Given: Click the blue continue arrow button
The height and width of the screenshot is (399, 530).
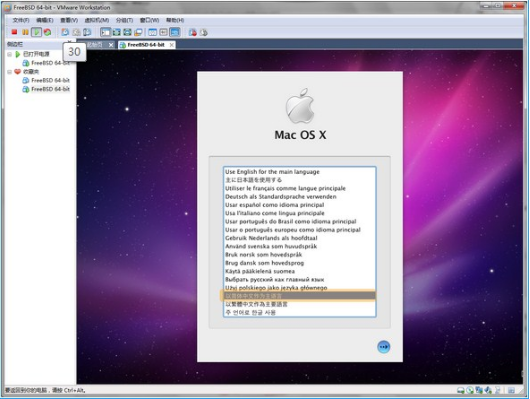Looking at the screenshot, I should (x=383, y=347).
